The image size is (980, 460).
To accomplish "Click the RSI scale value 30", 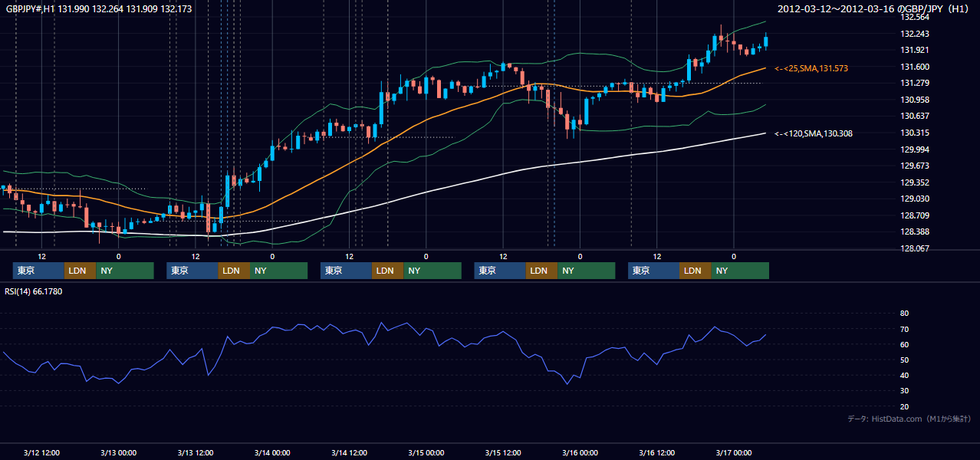I will 904,391.
